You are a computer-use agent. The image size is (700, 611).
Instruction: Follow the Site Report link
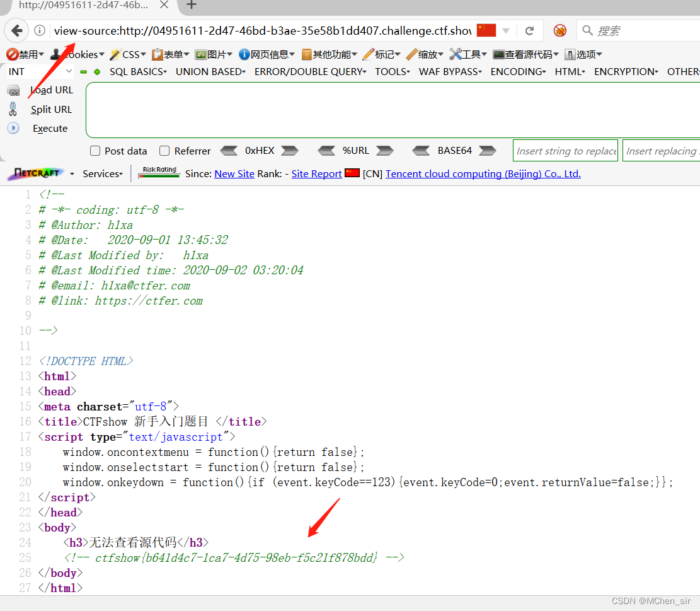316,173
